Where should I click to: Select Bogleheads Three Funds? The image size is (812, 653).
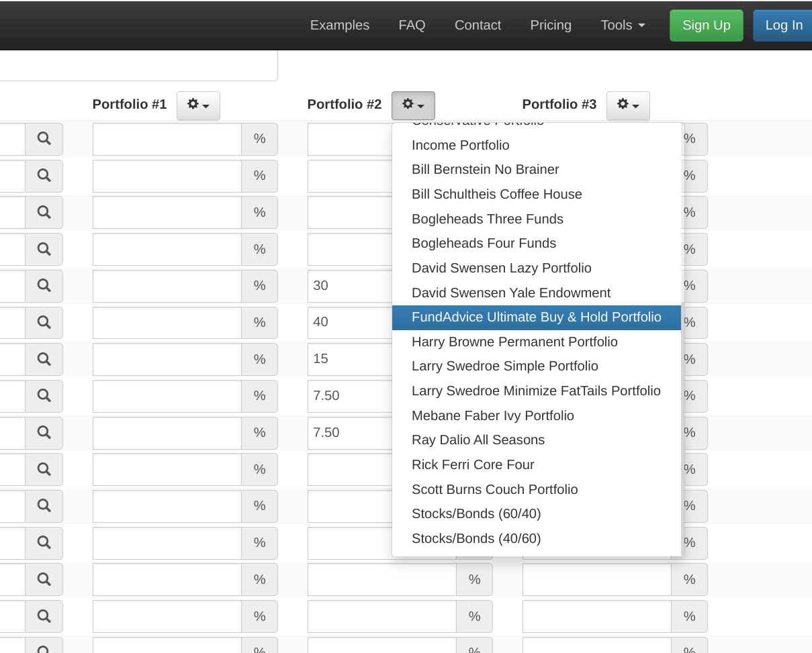(x=537, y=219)
